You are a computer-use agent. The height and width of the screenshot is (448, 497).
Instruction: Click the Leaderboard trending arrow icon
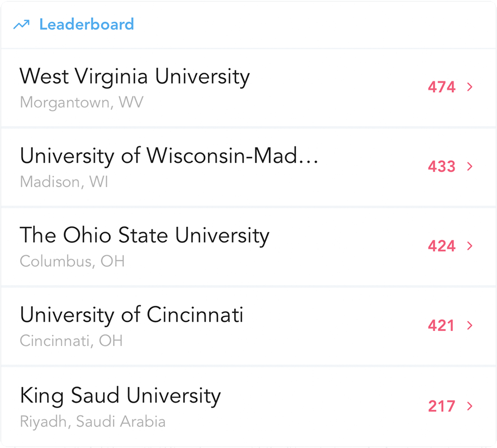point(21,25)
